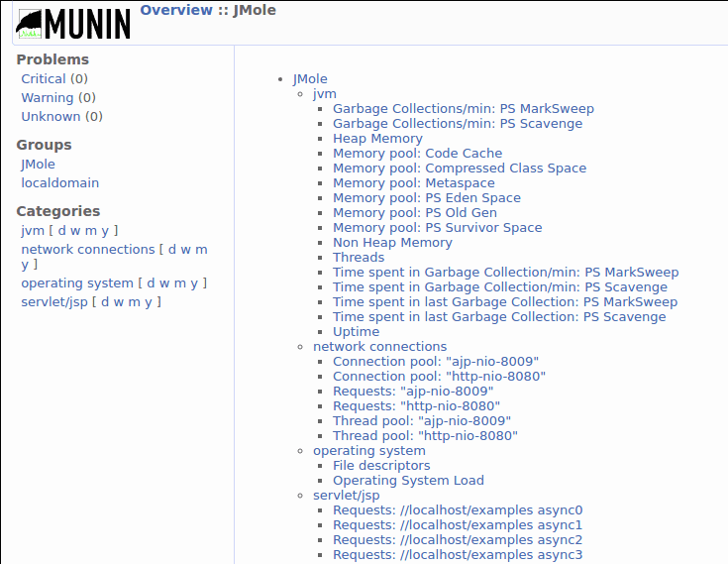Viewport: 728px width, 564px height.
Task: Open the Uptime graph
Action: point(357,332)
